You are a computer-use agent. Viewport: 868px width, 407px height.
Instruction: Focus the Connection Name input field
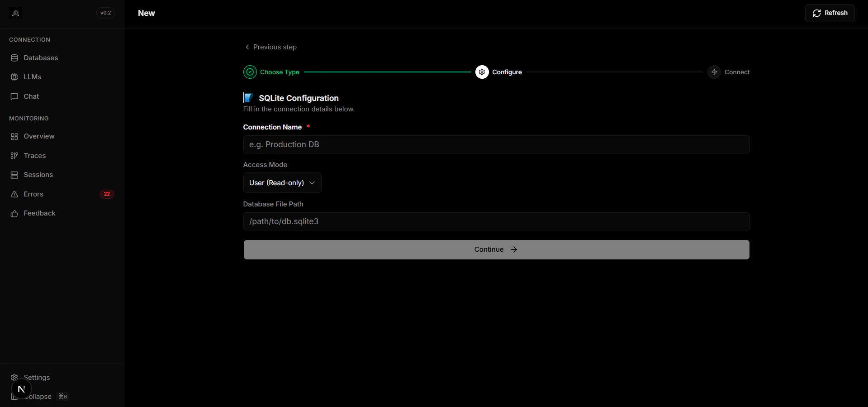(496, 144)
